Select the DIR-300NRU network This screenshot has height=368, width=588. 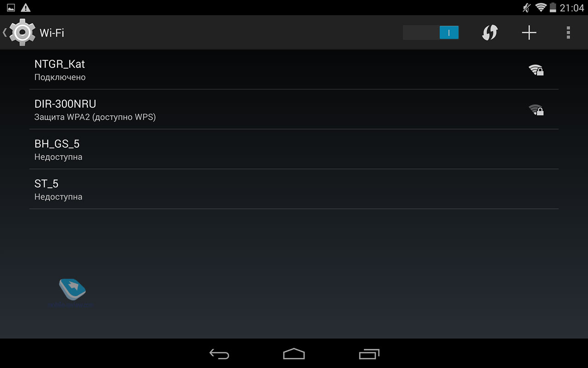pos(294,109)
